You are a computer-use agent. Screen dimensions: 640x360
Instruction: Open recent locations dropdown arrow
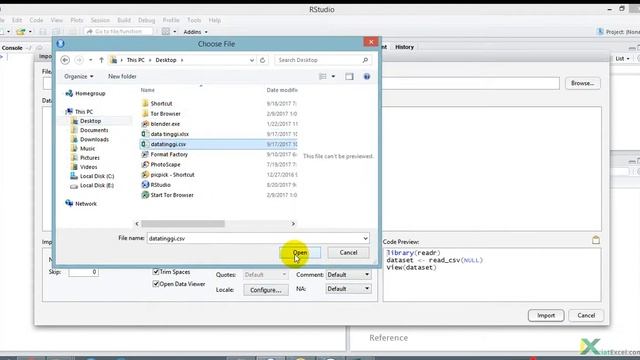pos(91,60)
